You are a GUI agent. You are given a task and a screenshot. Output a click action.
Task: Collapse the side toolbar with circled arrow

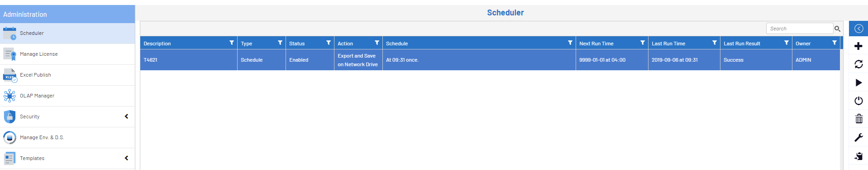click(x=858, y=29)
